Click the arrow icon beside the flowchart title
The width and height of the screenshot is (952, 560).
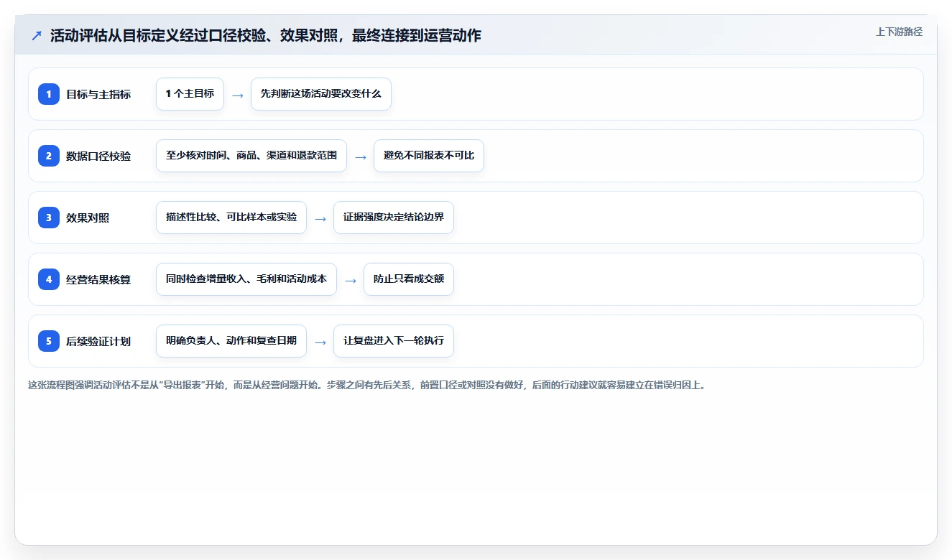(37, 35)
